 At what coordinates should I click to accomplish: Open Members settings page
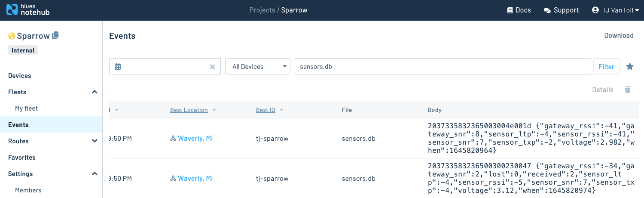point(28,190)
